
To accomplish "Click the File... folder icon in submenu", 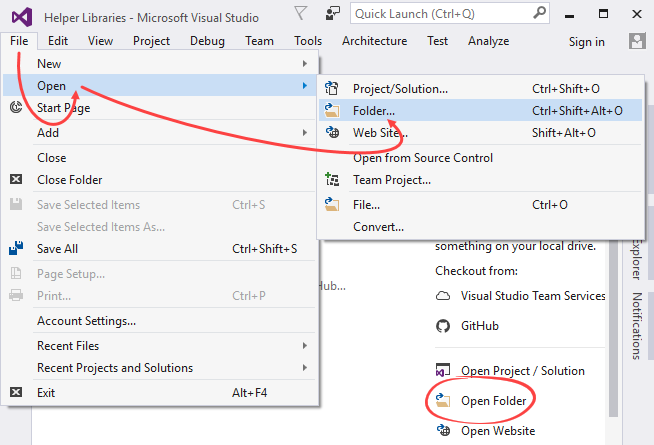I will (x=332, y=204).
